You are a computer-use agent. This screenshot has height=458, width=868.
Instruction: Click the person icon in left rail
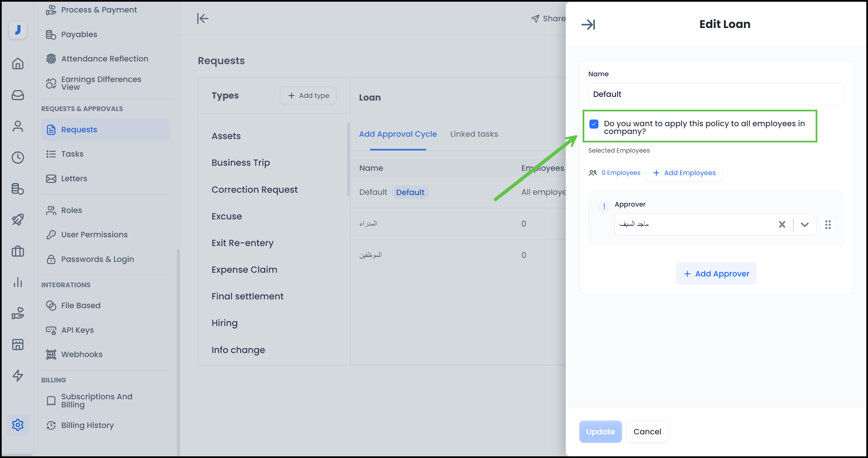pos(18,127)
